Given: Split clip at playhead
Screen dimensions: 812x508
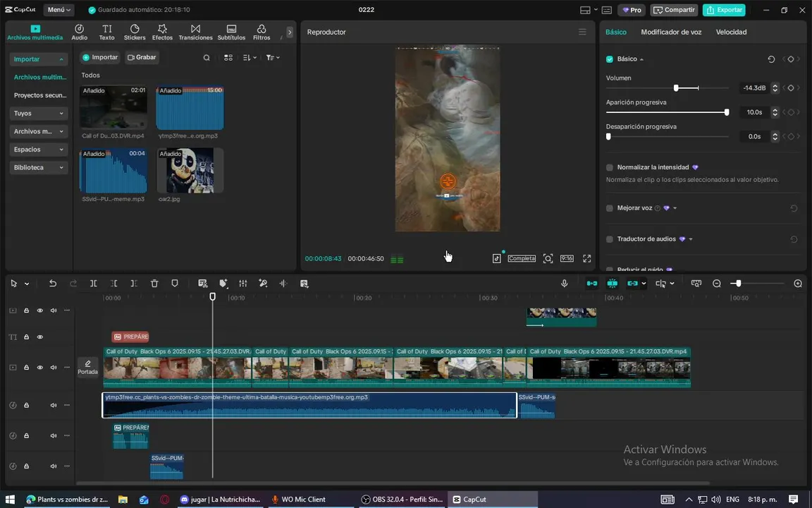Looking at the screenshot, I should [x=93, y=283].
